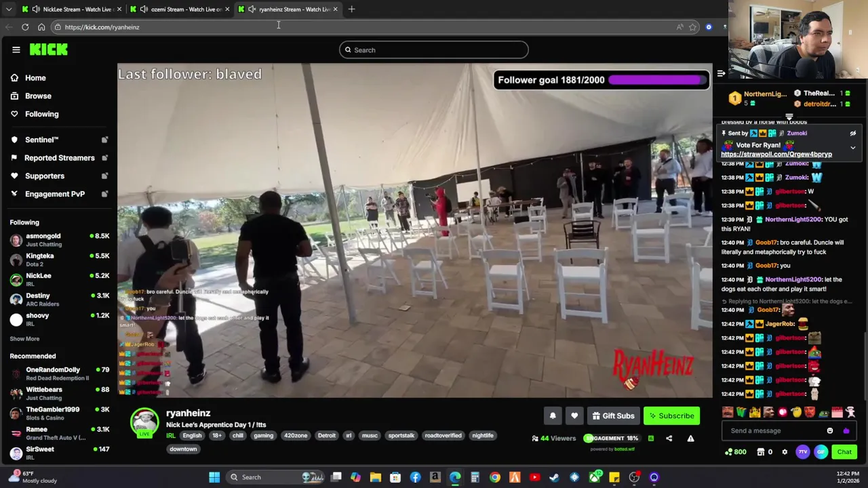Click the green engagement stats icon
The width and height of the screenshot is (868, 488).
point(651,439)
